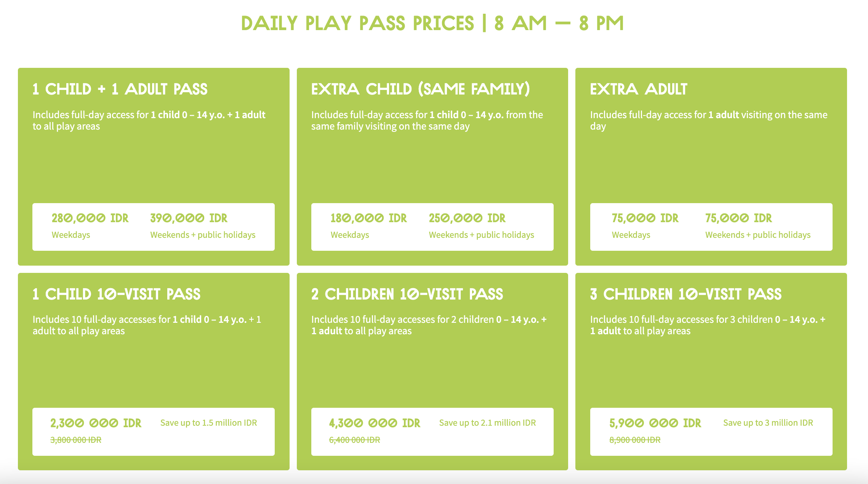The image size is (868, 484).
Task: Select the Extra Adult card title
Action: click(x=639, y=89)
